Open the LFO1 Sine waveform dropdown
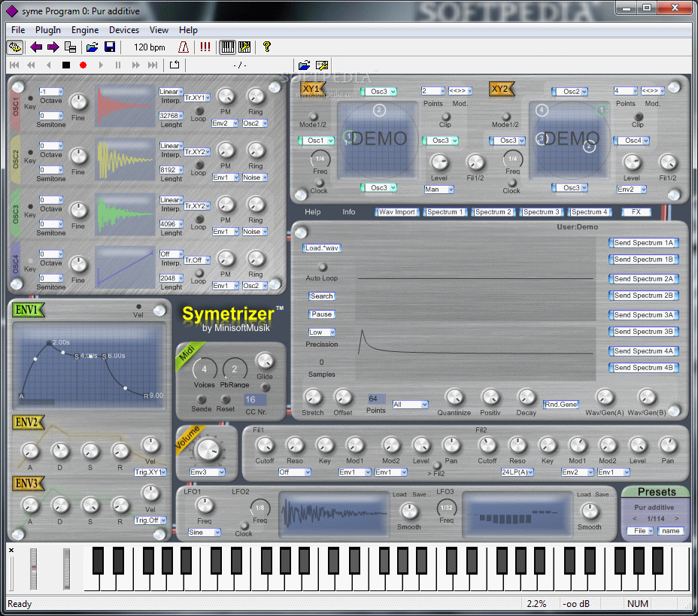This screenshot has height=616, width=698. [205, 533]
